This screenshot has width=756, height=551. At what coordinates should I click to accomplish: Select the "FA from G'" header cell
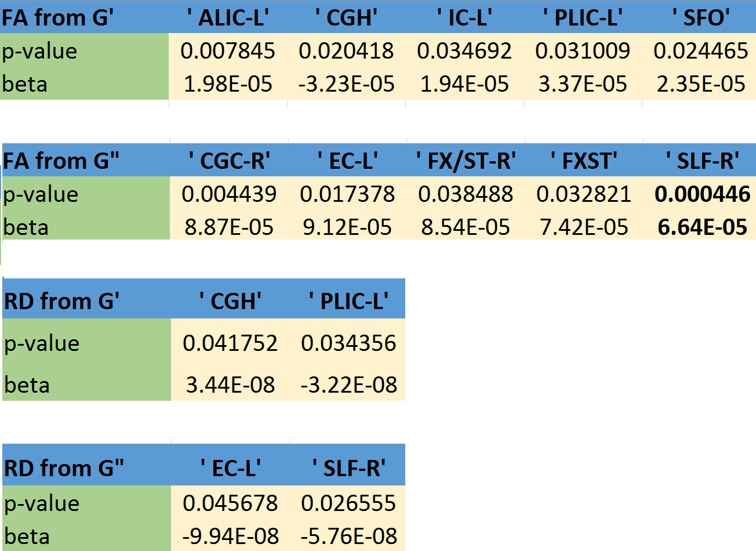point(58,17)
